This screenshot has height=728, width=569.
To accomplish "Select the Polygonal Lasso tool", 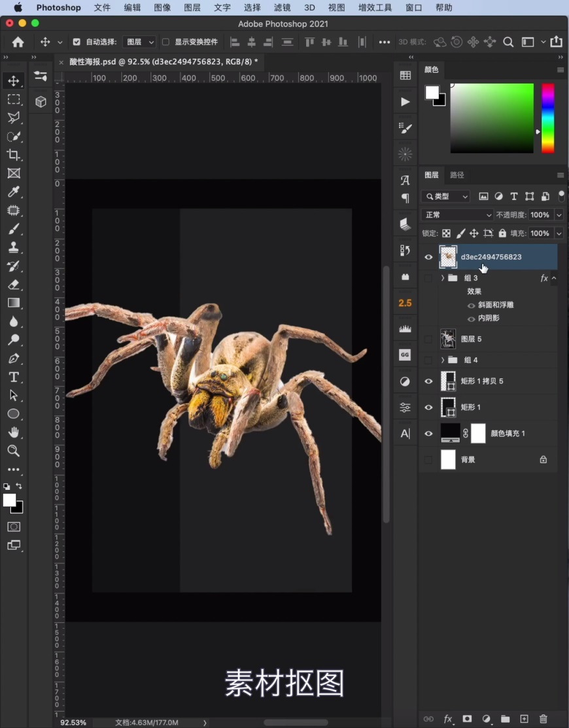I will [14, 118].
